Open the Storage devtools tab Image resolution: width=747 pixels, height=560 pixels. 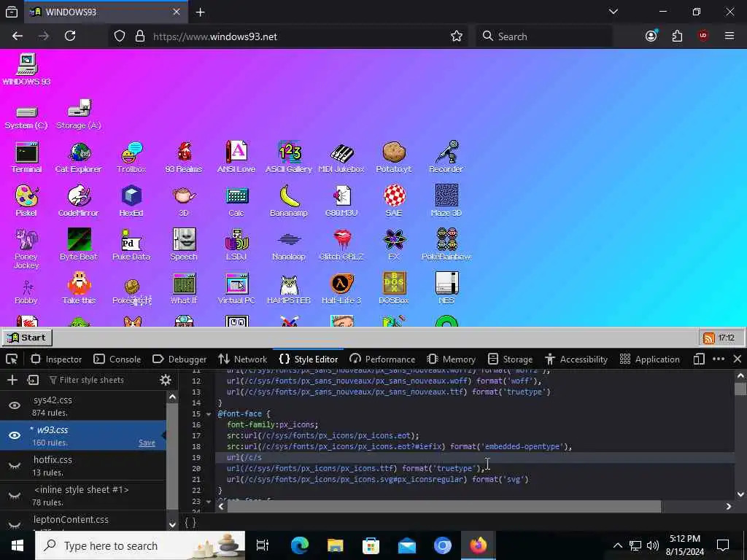tap(510, 359)
